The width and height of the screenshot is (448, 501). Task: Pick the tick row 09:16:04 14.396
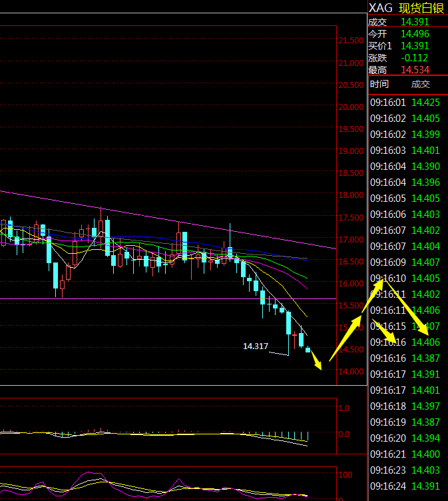pyautogui.click(x=405, y=183)
